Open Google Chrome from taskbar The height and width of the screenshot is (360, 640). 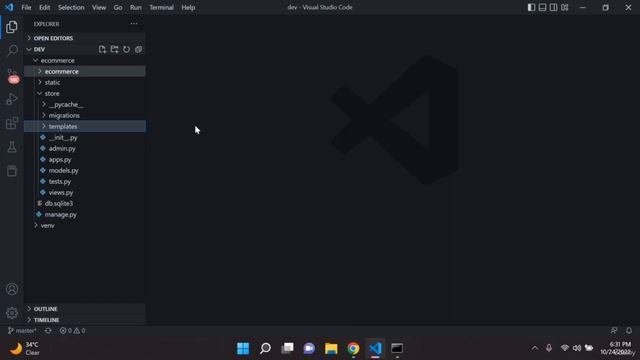point(353,349)
